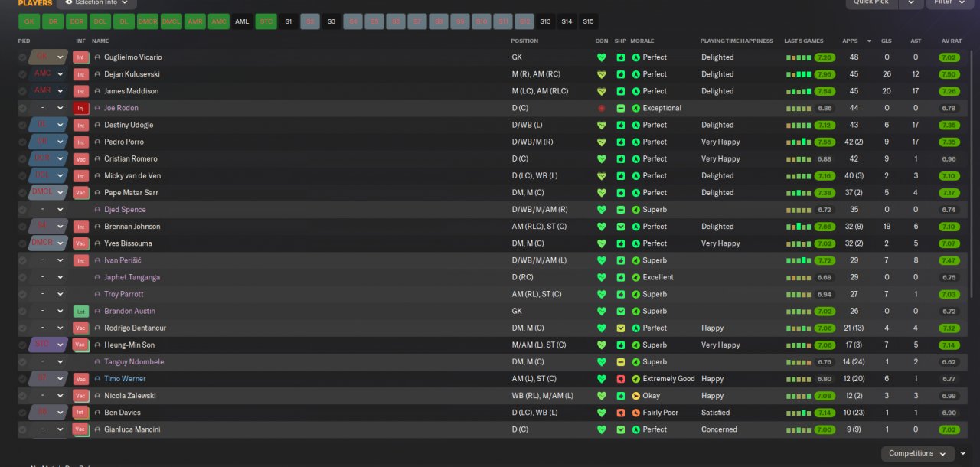The width and height of the screenshot is (980, 467).
Task: Click the condition heart icon for Dejan Kulusevski
Action: coord(601,74)
